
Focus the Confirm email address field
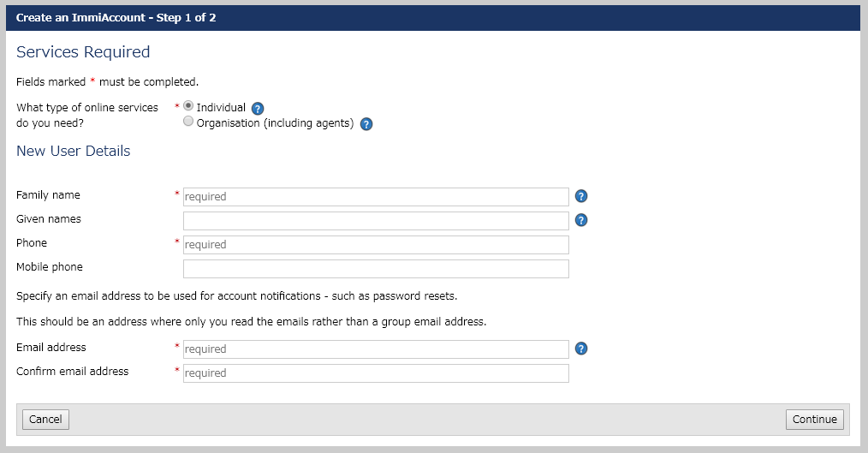376,373
